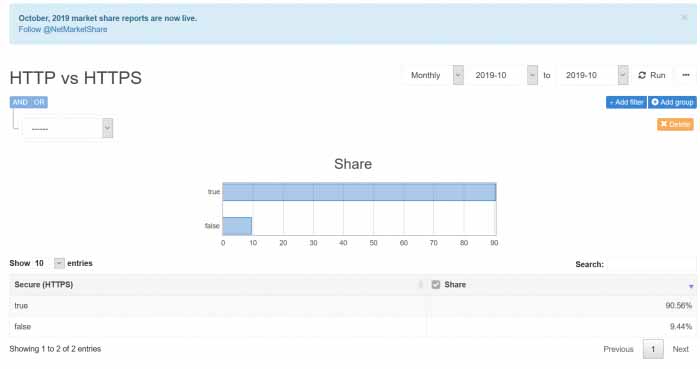
Task: Switch filter logic to OR
Action: pos(39,102)
